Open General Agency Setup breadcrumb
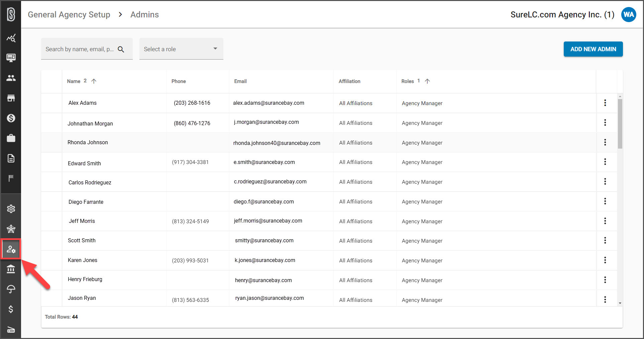 [x=69, y=14]
